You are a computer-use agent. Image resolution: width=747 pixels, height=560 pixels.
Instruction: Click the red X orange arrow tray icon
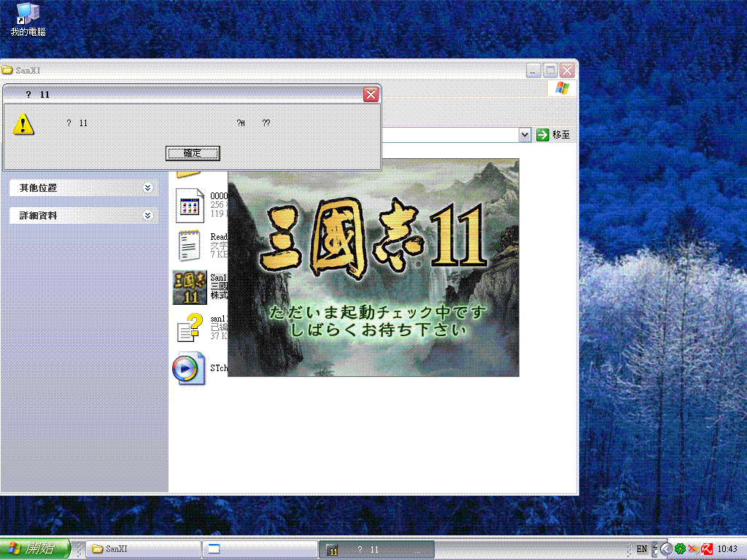coord(694,549)
